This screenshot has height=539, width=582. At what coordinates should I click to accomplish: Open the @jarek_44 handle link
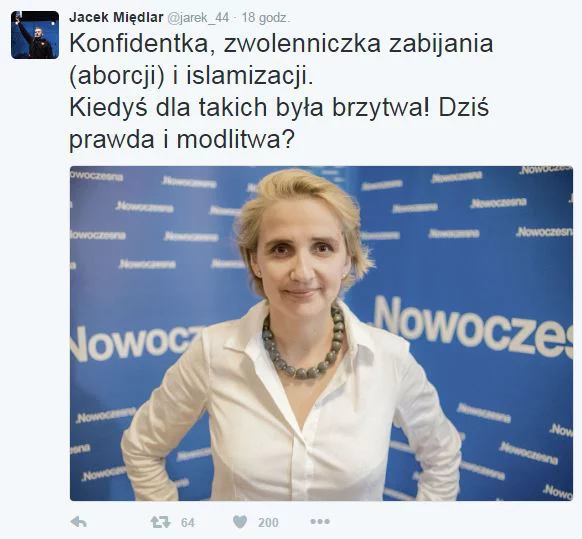pyautogui.click(x=198, y=18)
